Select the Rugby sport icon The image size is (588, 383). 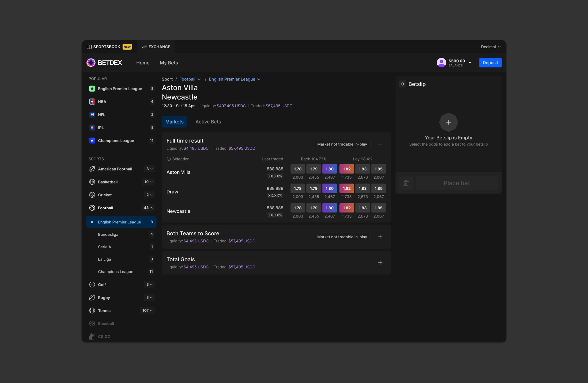tap(92, 297)
